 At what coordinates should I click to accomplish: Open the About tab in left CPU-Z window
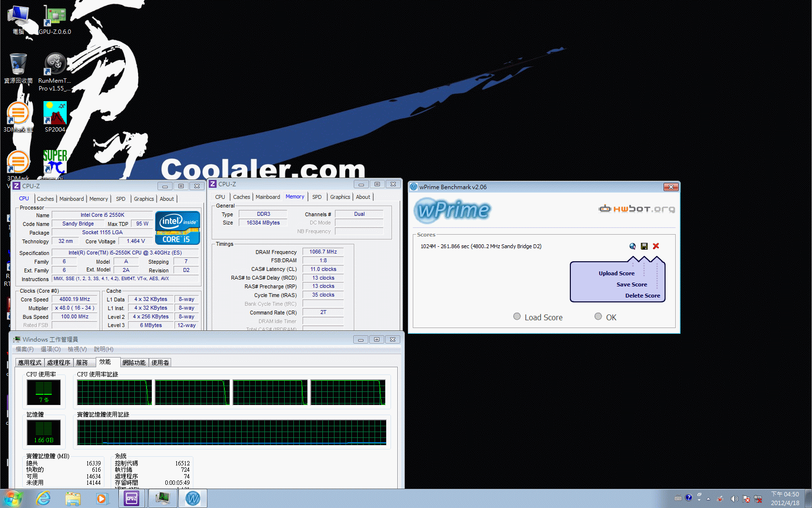tap(167, 199)
